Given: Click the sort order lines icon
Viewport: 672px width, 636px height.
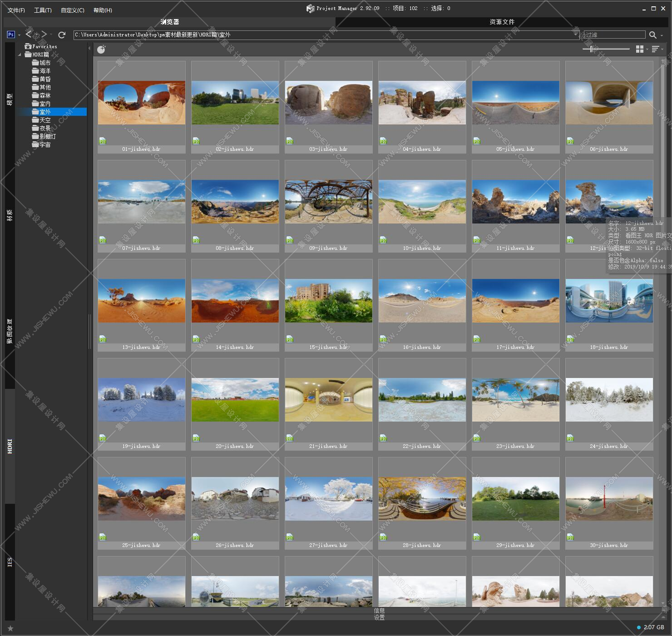Looking at the screenshot, I should (655, 49).
